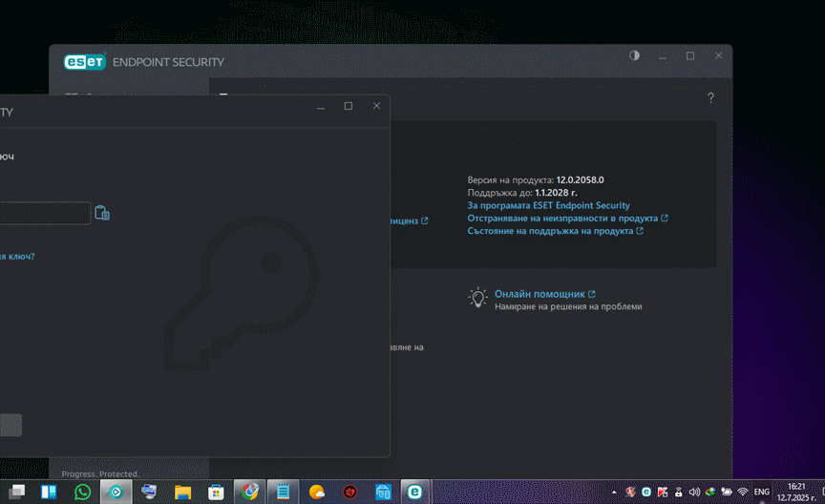Open WhatsApp from the taskbar
Screen dimensions: 825x504
[x=83, y=492]
